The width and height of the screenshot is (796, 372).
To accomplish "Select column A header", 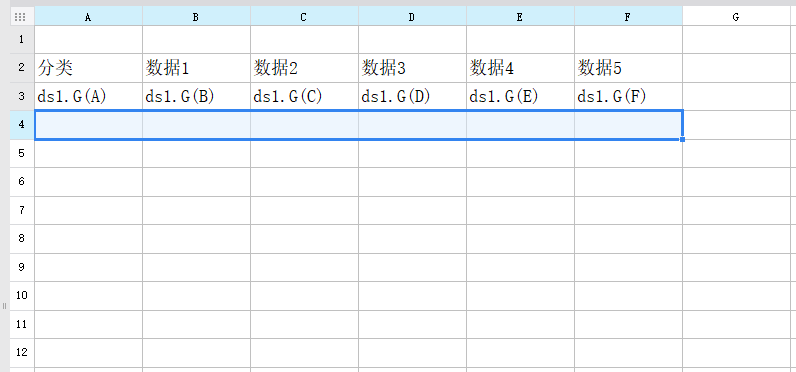I will pyautogui.click(x=88, y=17).
